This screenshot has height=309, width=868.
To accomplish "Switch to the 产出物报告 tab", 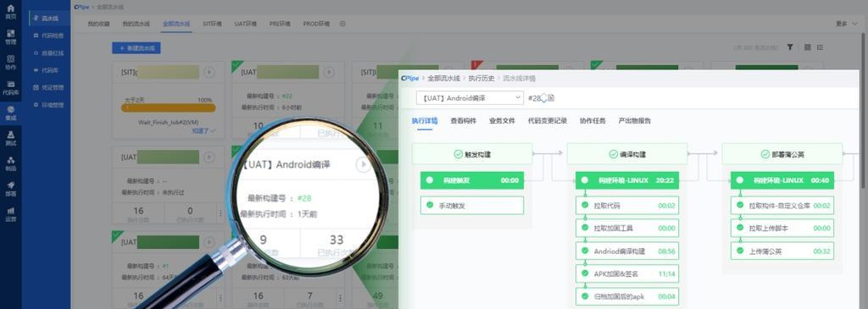I will [x=634, y=120].
